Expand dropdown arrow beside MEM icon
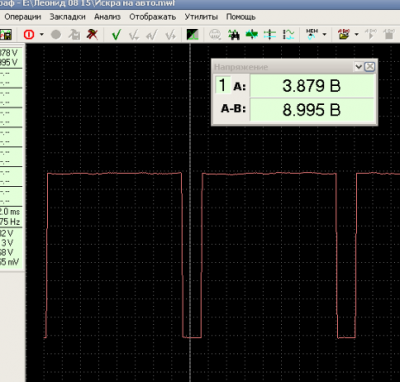Viewport: 400px width, 382px height. coord(324,34)
